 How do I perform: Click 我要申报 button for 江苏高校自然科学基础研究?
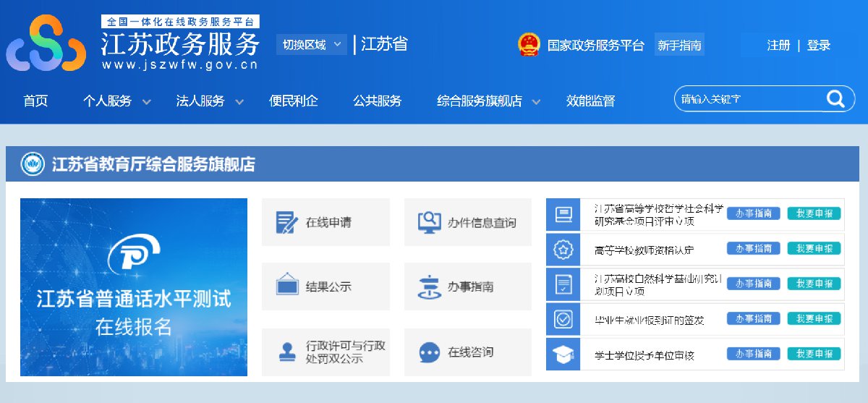(814, 284)
